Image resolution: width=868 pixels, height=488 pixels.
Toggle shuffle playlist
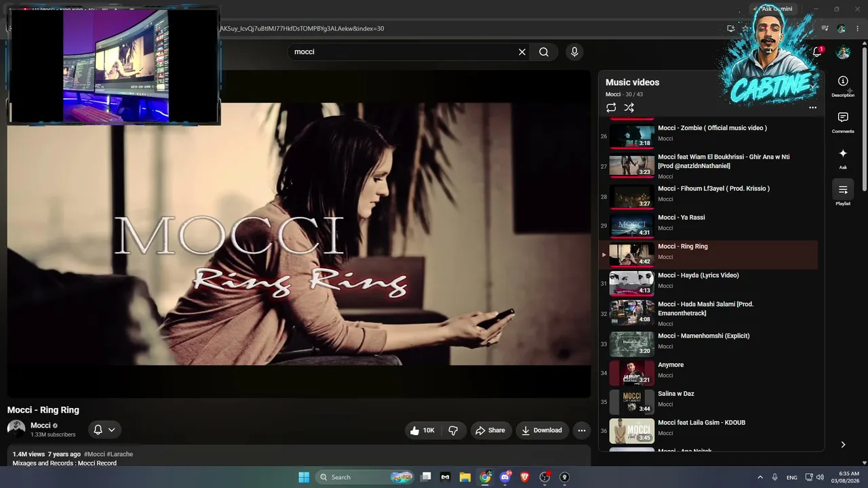[x=629, y=108]
